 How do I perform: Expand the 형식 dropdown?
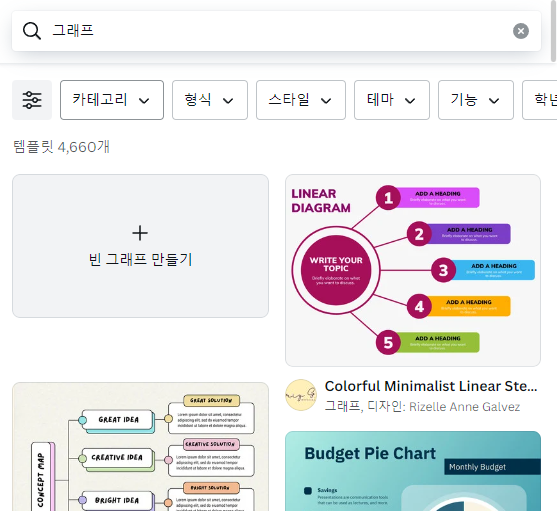[210, 100]
